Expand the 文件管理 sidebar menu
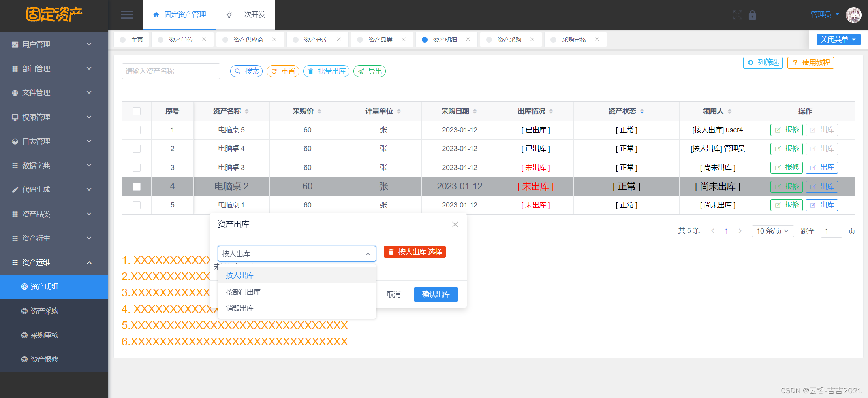The height and width of the screenshot is (398, 868). 54,93
